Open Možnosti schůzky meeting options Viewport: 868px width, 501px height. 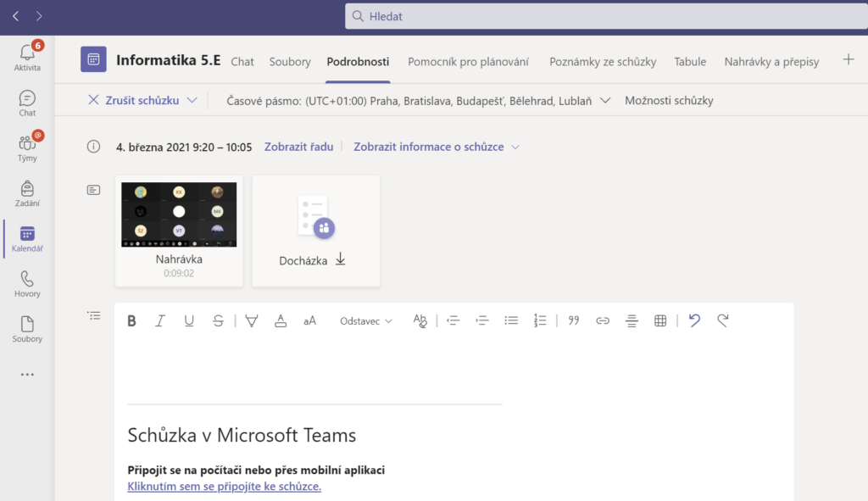669,100
